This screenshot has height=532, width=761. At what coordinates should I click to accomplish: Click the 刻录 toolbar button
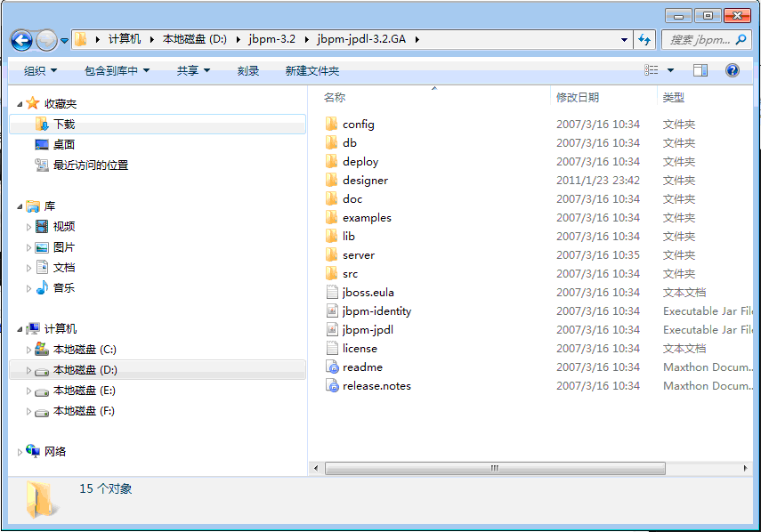(x=248, y=71)
